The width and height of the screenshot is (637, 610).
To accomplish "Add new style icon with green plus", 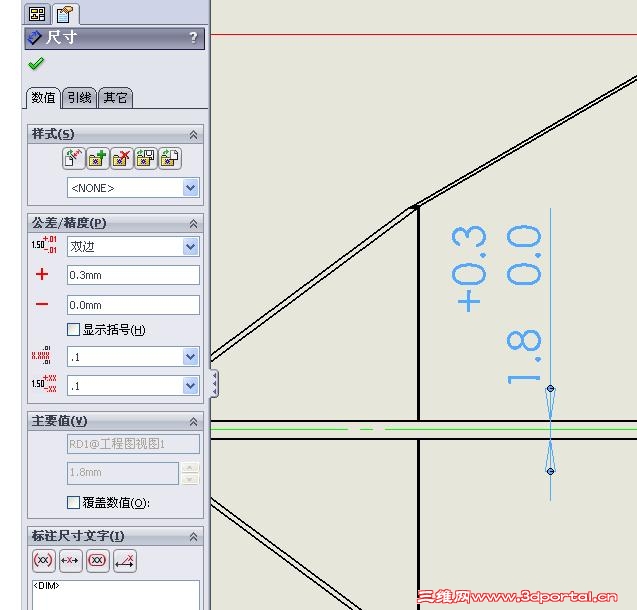I will [97, 158].
